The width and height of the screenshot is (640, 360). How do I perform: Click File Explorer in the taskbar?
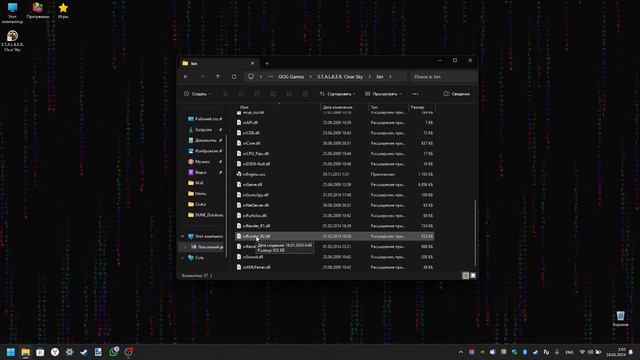tap(26, 352)
